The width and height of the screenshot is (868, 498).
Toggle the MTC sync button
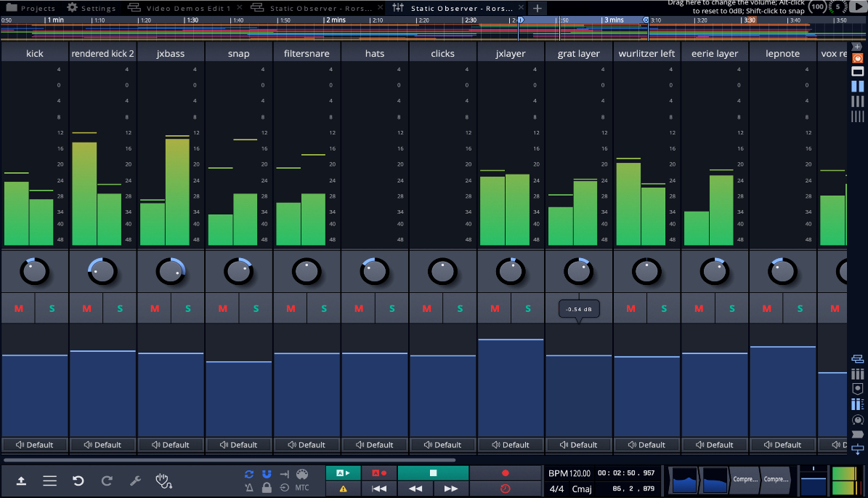tap(302, 488)
